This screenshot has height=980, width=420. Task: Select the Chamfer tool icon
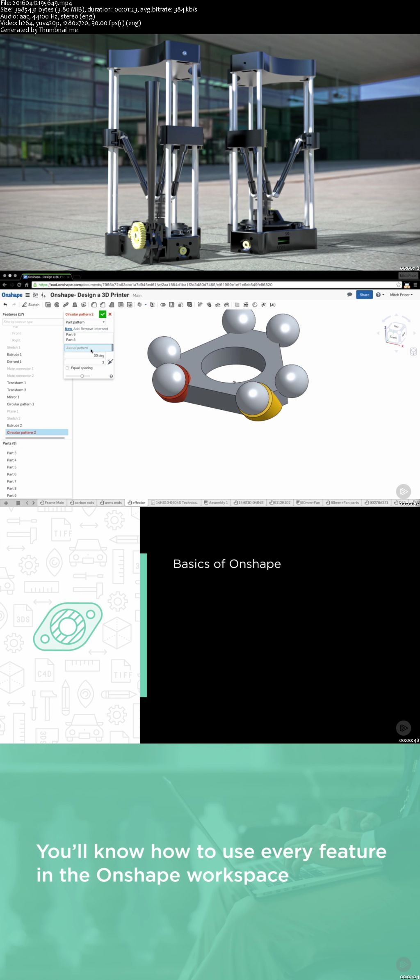(x=103, y=305)
